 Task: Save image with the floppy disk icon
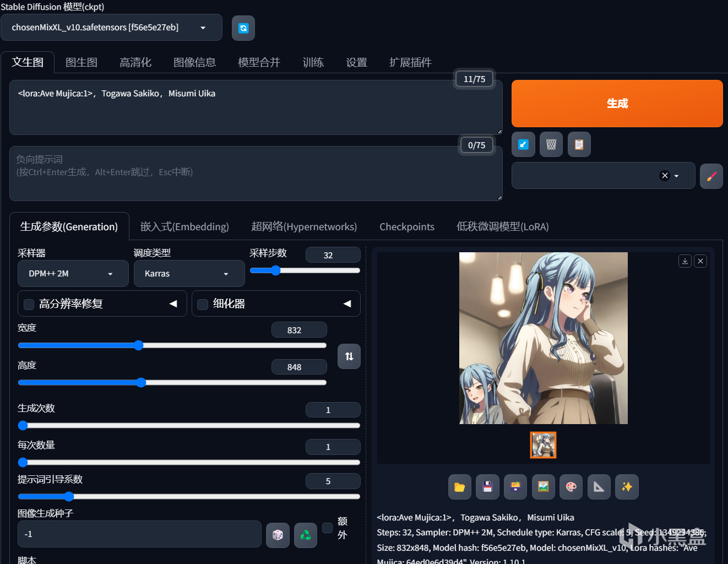point(488,487)
